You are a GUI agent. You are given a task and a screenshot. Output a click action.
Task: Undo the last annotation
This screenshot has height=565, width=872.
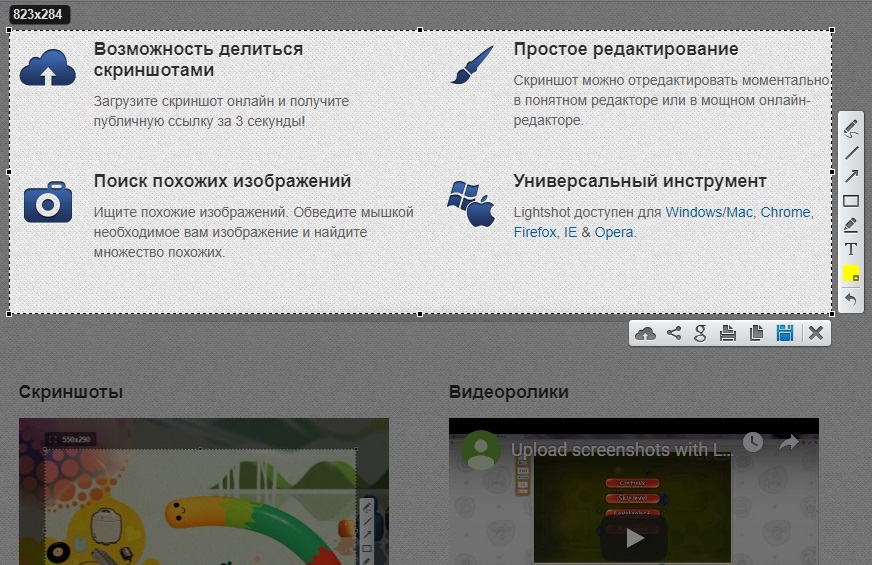click(x=851, y=299)
